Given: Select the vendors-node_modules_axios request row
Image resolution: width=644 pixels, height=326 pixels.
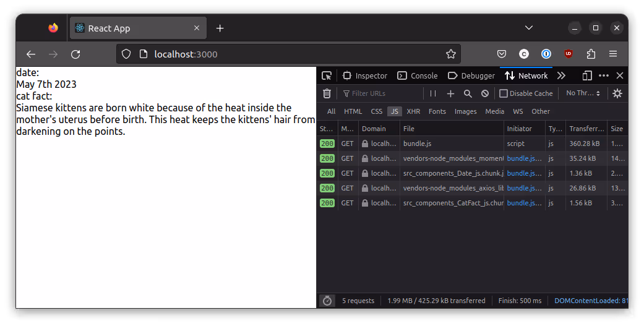Looking at the screenshot, I should [x=472, y=188].
